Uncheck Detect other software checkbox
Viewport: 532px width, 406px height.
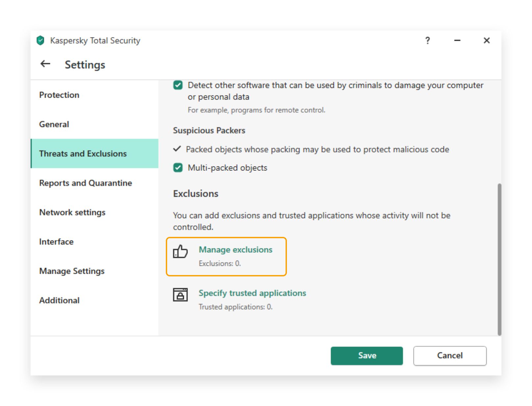(x=178, y=86)
